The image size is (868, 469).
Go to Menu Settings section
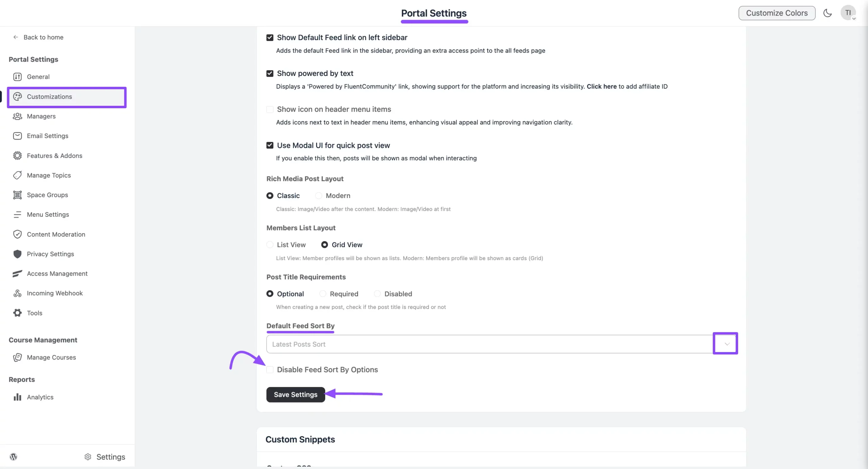tap(48, 215)
